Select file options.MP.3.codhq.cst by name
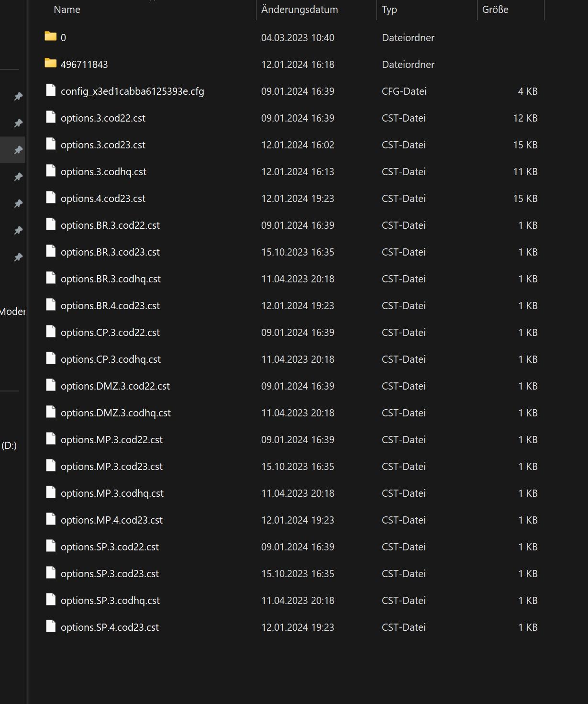The height and width of the screenshot is (704, 588). [112, 493]
